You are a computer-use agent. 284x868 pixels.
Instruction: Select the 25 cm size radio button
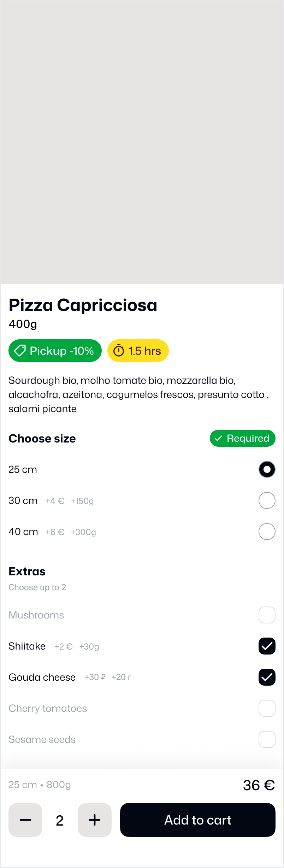point(267,469)
